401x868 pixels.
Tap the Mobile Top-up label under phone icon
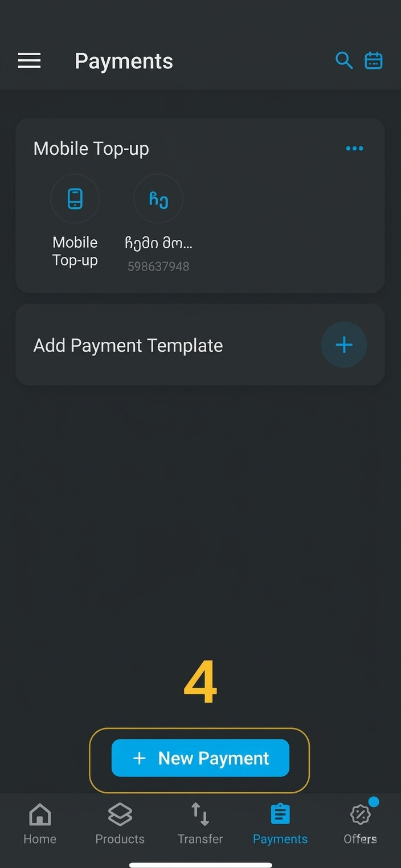pyautogui.click(x=75, y=251)
